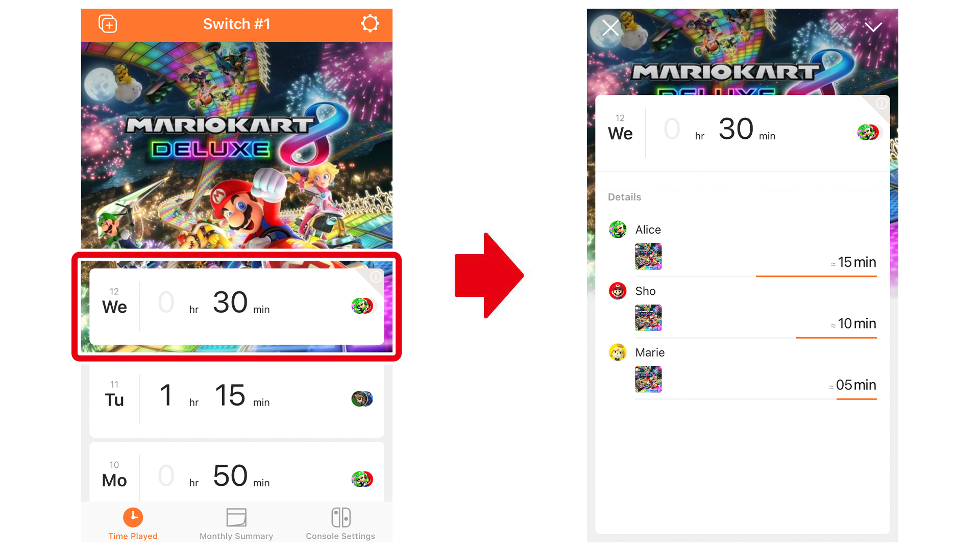Tap Alice's Luigi avatar icon
The image size is (980, 551).
coord(618,230)
